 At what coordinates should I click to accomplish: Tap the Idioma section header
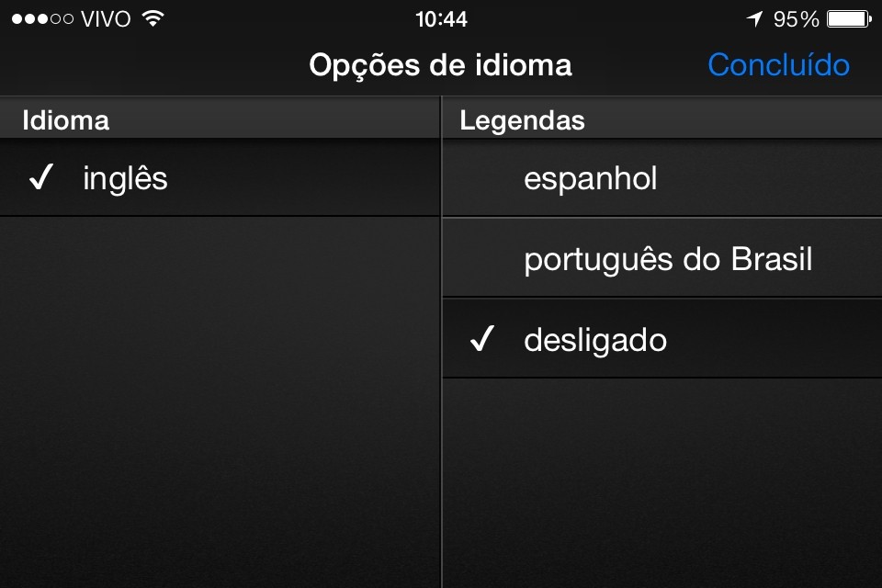click(x=66, y=120)
